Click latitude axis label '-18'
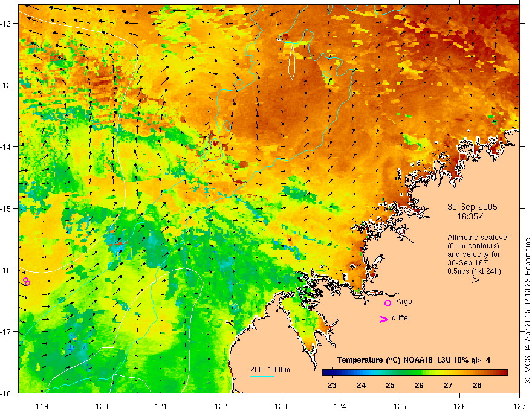This screenshot has height=411, width=532. (6, 393)
